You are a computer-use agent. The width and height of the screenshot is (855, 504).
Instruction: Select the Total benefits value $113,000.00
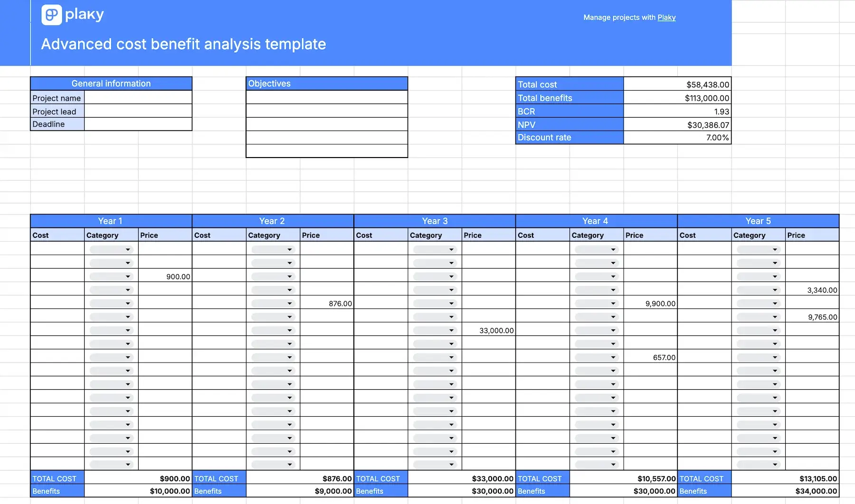[x=677, y=98]
